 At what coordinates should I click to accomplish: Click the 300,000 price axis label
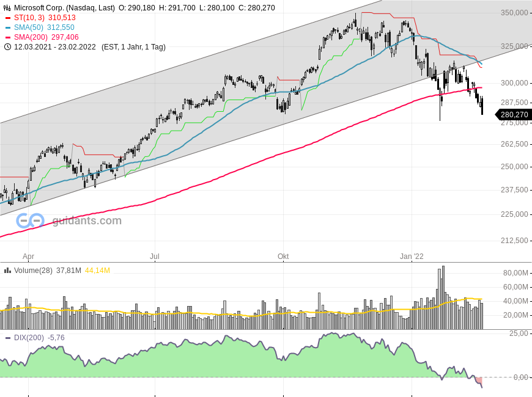click(514, 83)
